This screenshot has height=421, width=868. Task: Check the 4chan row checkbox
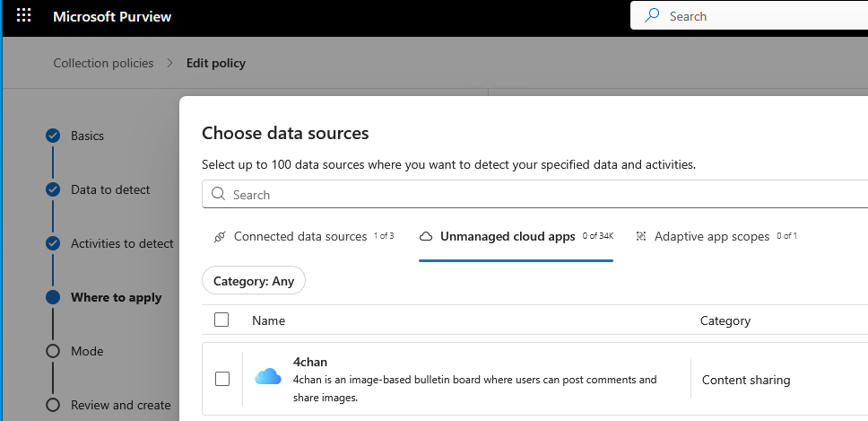[x=222, y=379]
